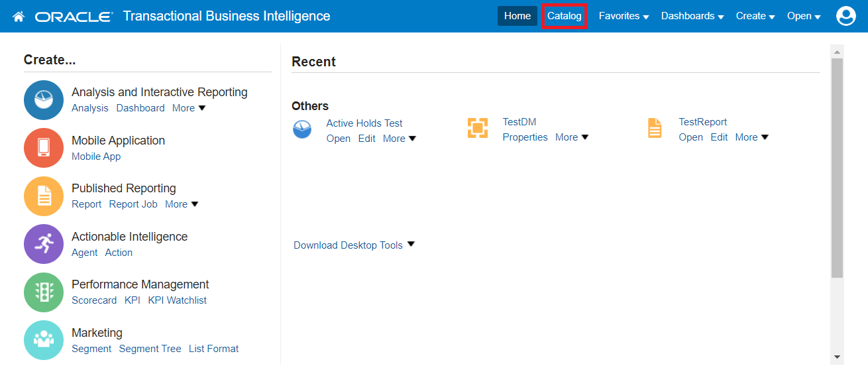The width and height of the screenshot is (868, 368).
Task: Click the Published Reporting document icon
Action: (x=44, y=196)
